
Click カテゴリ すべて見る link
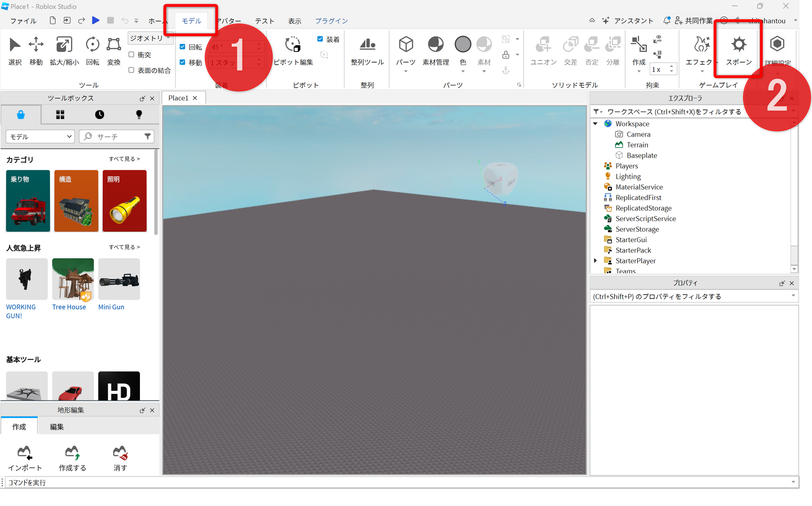(x=124, y=159)
